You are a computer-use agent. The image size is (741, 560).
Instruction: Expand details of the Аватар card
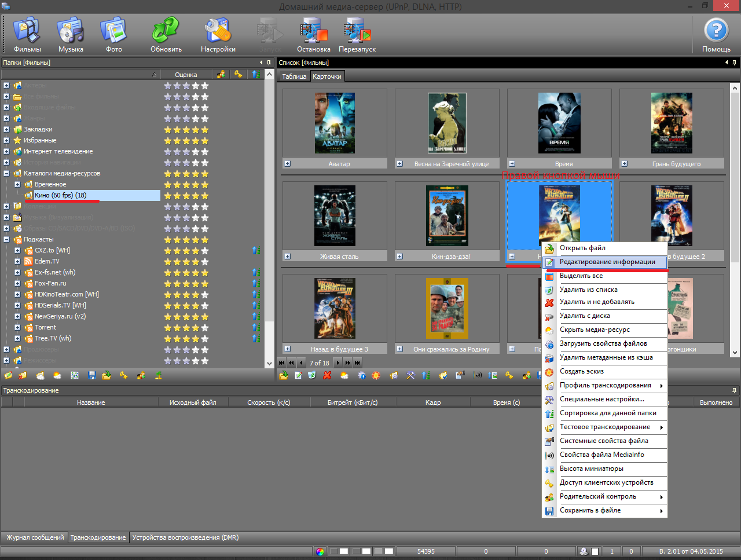(x=287, y=164)
